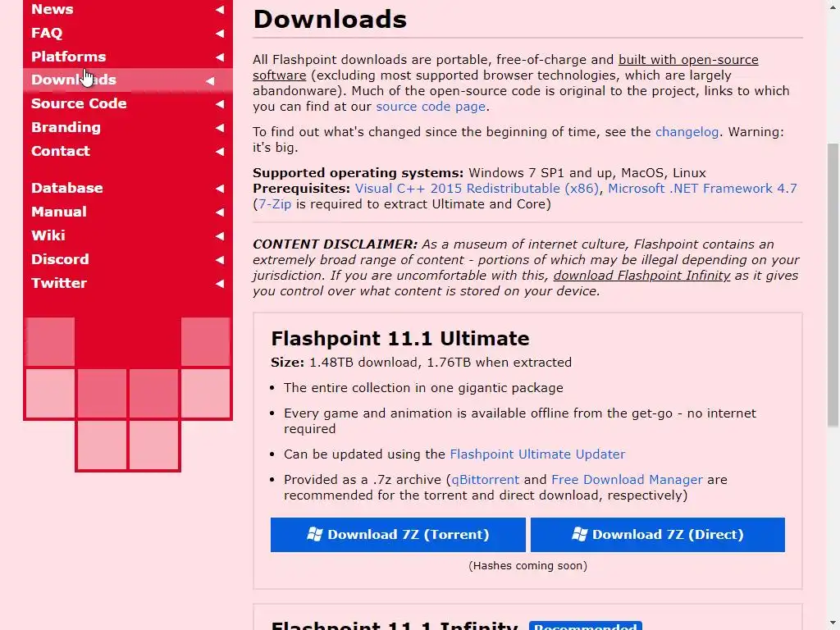Open Microsoft .NET Framework 4.7 link
Screen dimensions: 840x630
[702, 189]
